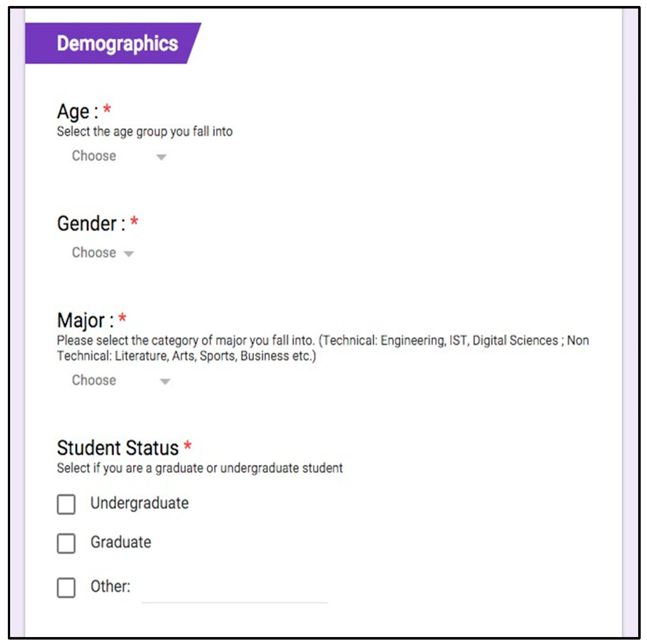This screenshot has width=647, height=644.
Task: Enable the Other checkbox option
Action: [66, 587]
